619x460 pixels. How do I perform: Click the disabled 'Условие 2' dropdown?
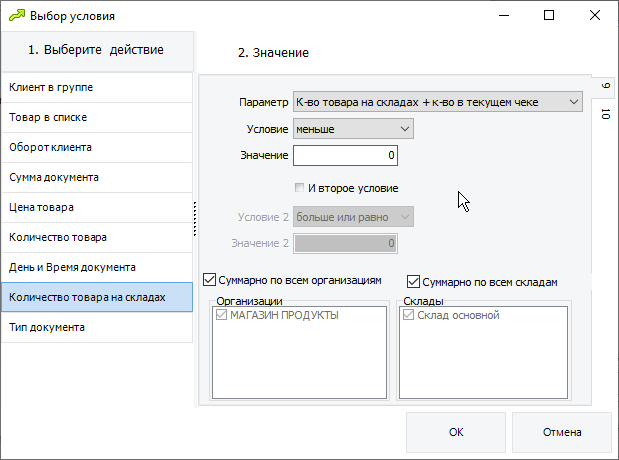coord(353,217)
